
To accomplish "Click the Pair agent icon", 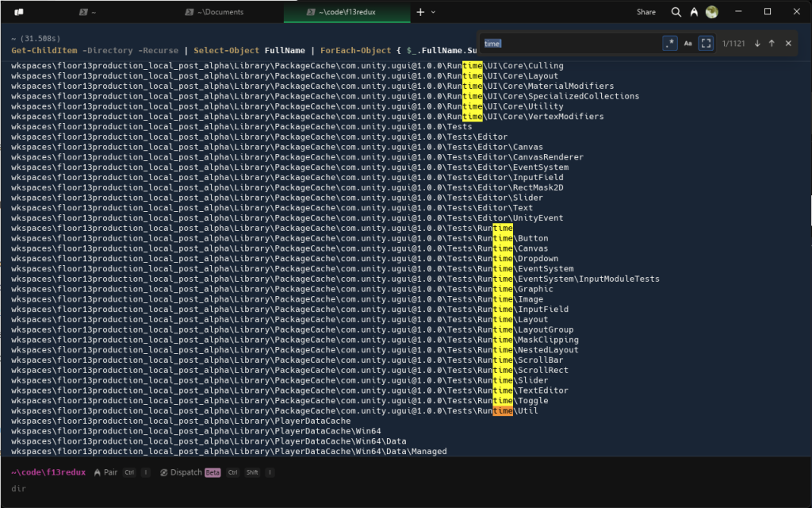I will 97,472.
